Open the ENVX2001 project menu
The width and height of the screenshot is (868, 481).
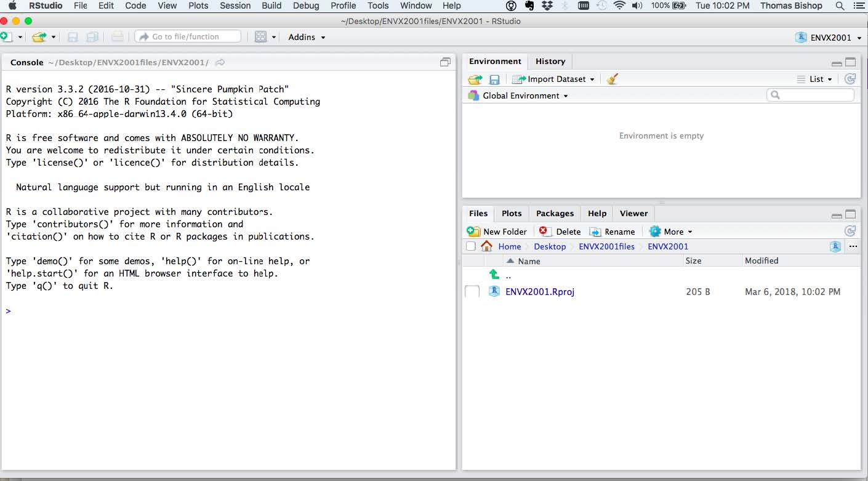pyautogui.click(x=829, y=37)
